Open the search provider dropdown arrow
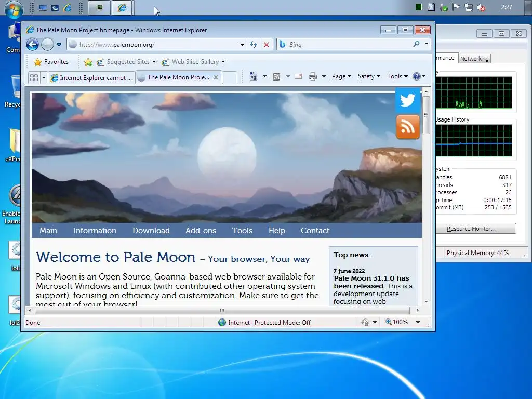532x399 pixels. 427,44
